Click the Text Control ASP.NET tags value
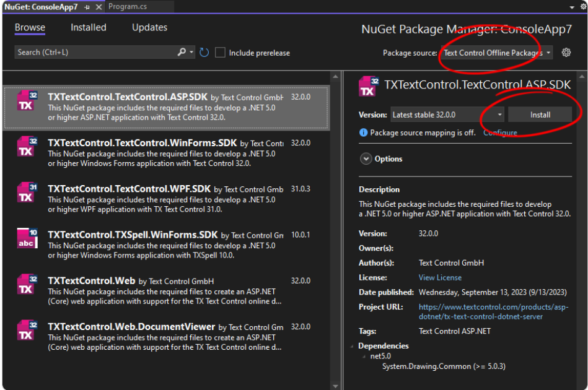Image resolution: width=588 pixels, height=390 pixels. click(455, 331)
